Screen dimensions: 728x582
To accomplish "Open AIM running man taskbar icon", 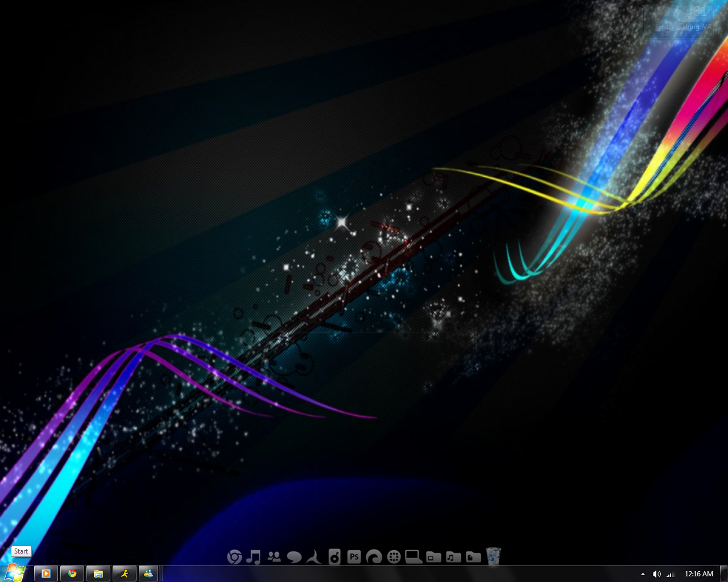I will point(125,573).
